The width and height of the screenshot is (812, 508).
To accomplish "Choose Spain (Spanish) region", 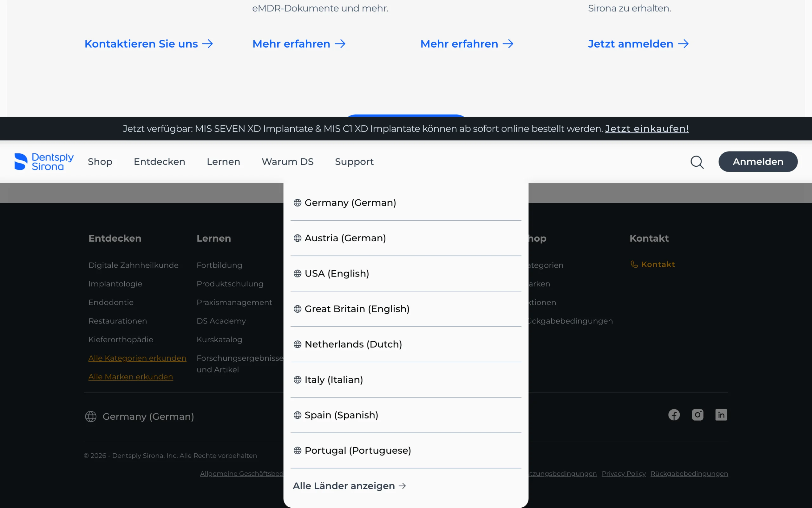I will point(406,415).
